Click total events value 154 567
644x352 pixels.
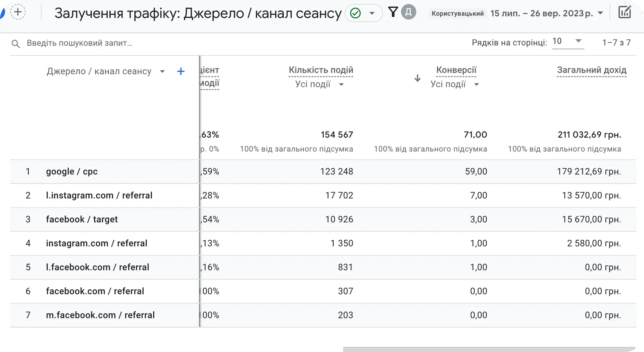(337, 135)
